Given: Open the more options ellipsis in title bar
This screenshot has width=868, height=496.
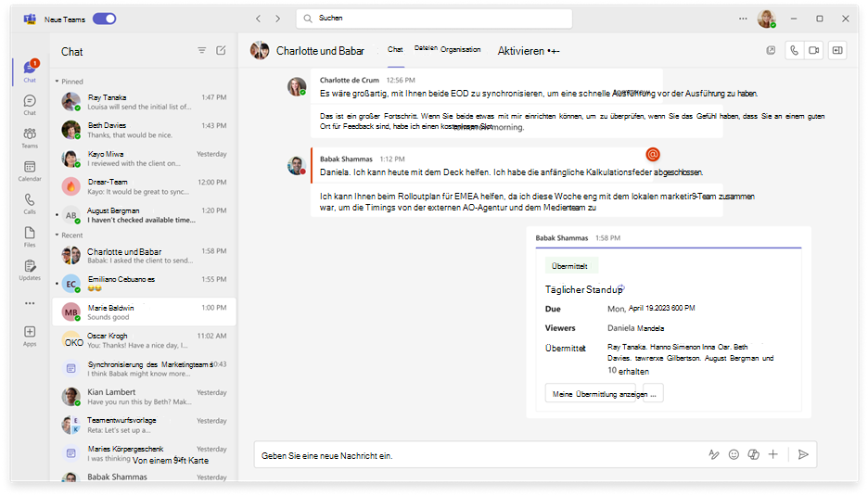Looking at the screenshot, I should coord(743,19).
